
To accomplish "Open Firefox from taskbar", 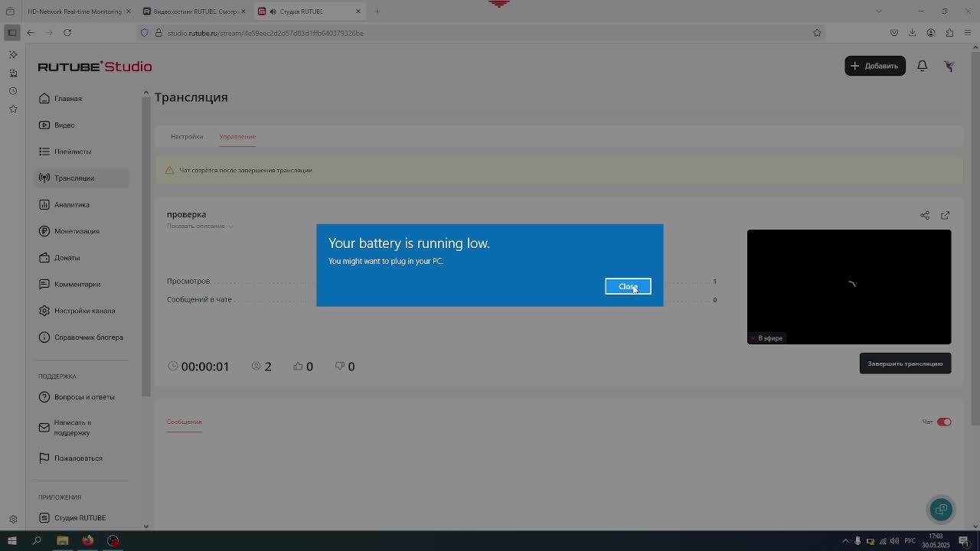I will coord(87,541).
